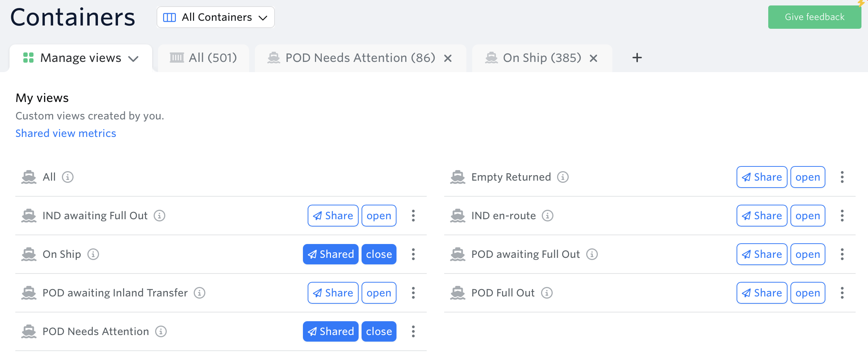Click info icon next to POD Needs Attention
Screen dimensions: 868x362
[161, 331]
